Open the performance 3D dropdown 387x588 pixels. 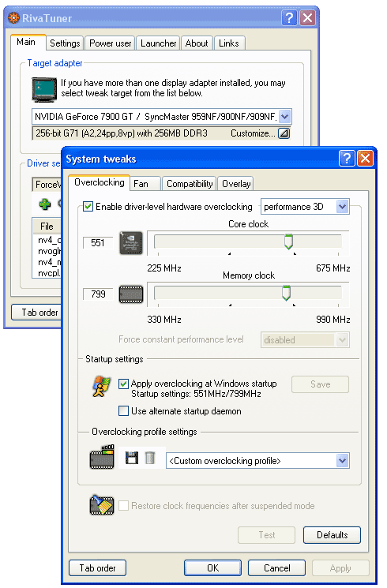click(x=305, y=207)
